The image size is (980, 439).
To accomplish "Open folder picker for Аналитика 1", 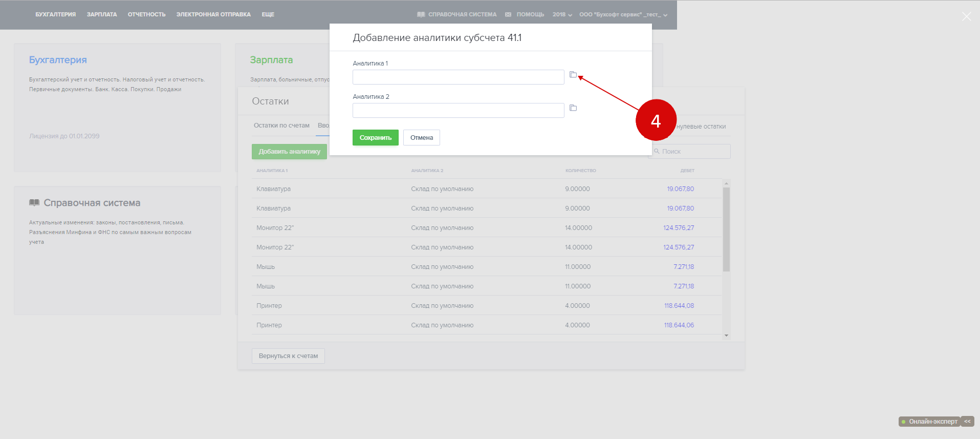I will tap(573, 75).
